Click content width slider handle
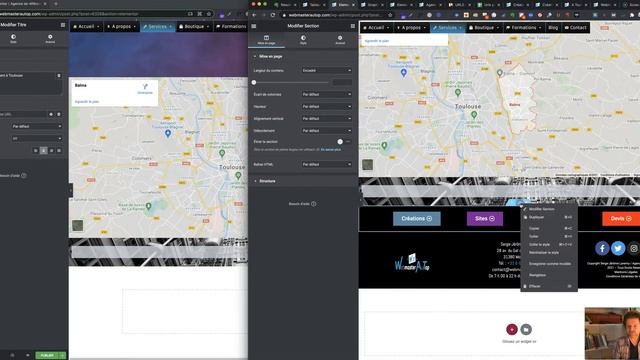Screen dimensions: 640x360 254,82
